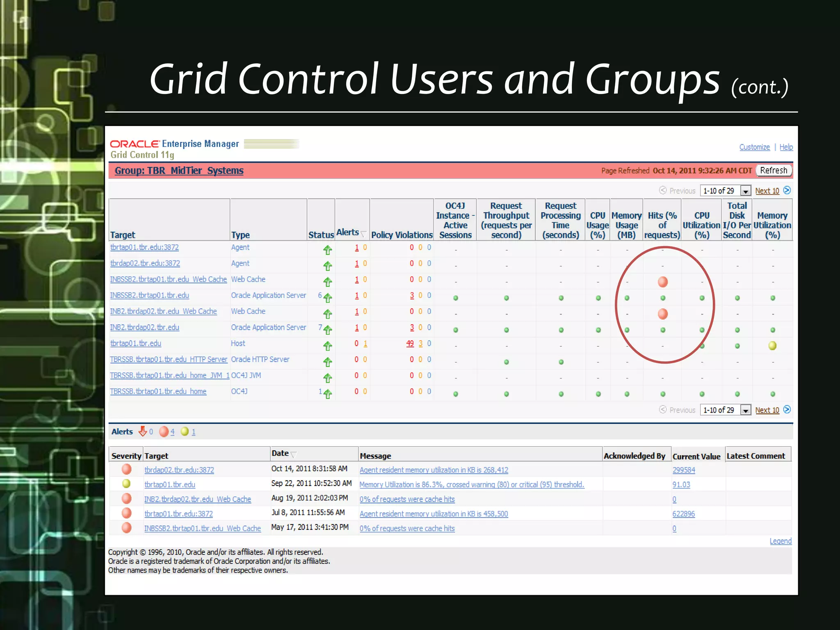The height and width of the screenshot is (630, 840).
Task: Click the top Next 10 arrow icon
Action: pyautogui.click(x=787, y=190)
